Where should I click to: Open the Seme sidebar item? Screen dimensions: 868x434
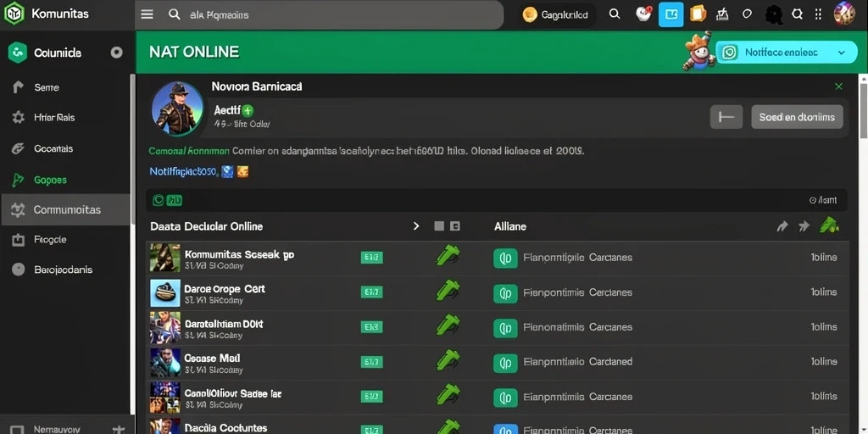(47, 87)
